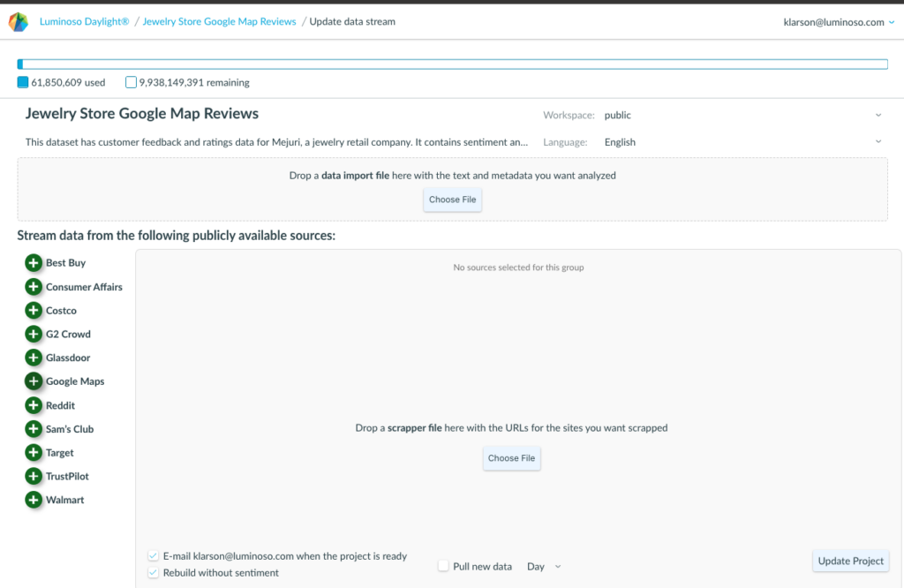Uncheck Rebuild without sentiment

153,572
